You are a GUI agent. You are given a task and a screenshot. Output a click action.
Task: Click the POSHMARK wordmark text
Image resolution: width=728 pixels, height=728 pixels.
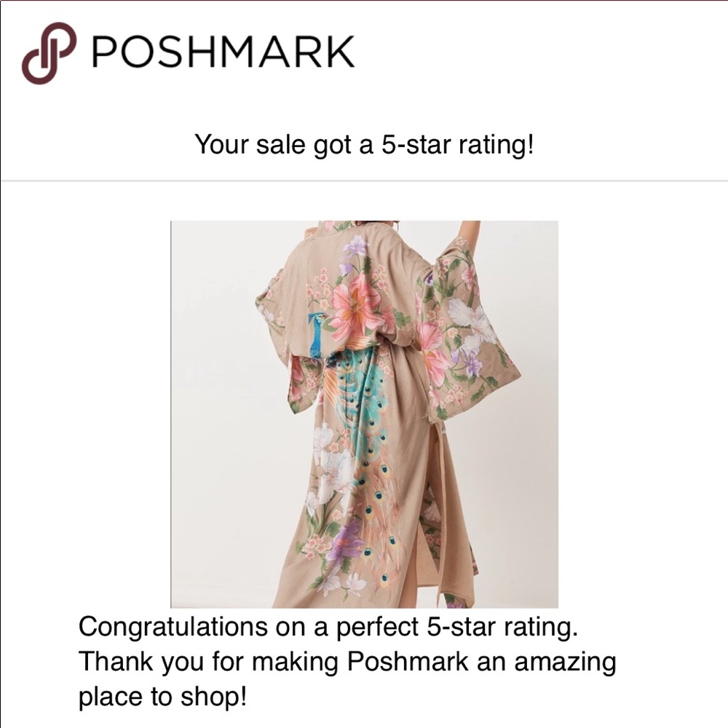coord(223,52)
